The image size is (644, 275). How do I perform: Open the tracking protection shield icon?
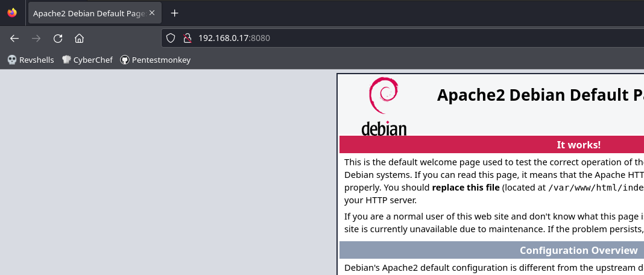[x=171, y=38]
